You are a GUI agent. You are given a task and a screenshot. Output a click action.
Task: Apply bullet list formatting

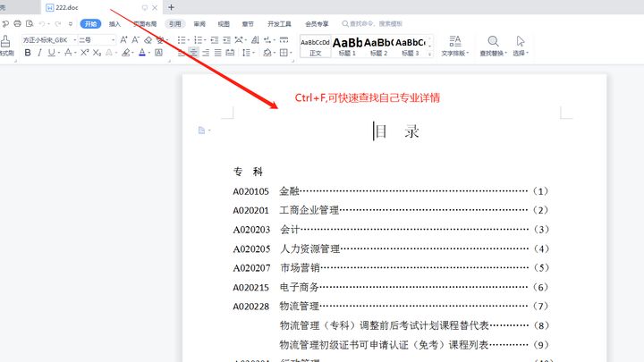pos(181,40)
